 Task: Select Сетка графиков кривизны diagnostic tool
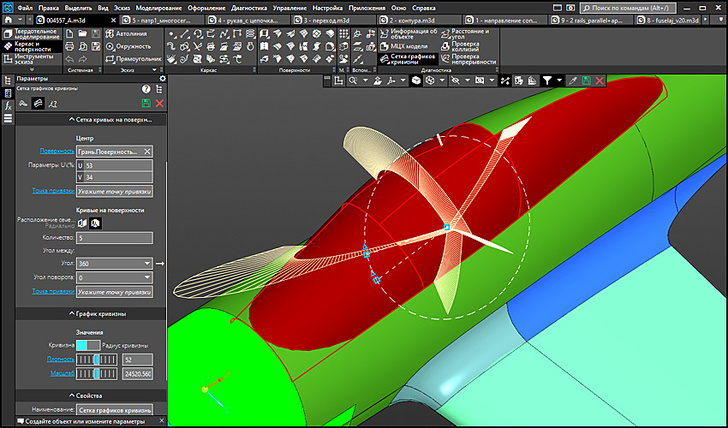pos(409,59)
